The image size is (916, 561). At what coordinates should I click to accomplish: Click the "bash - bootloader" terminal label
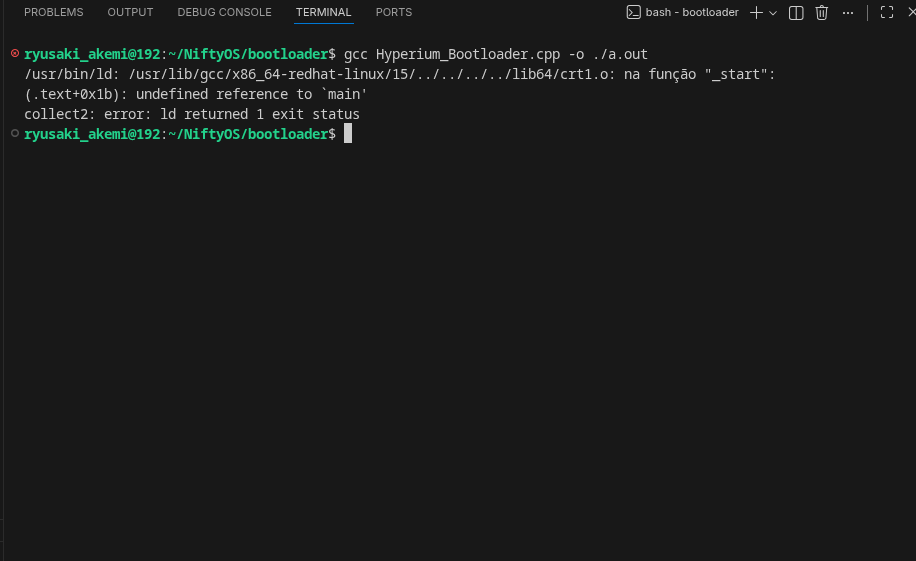(x=692, y=12)
